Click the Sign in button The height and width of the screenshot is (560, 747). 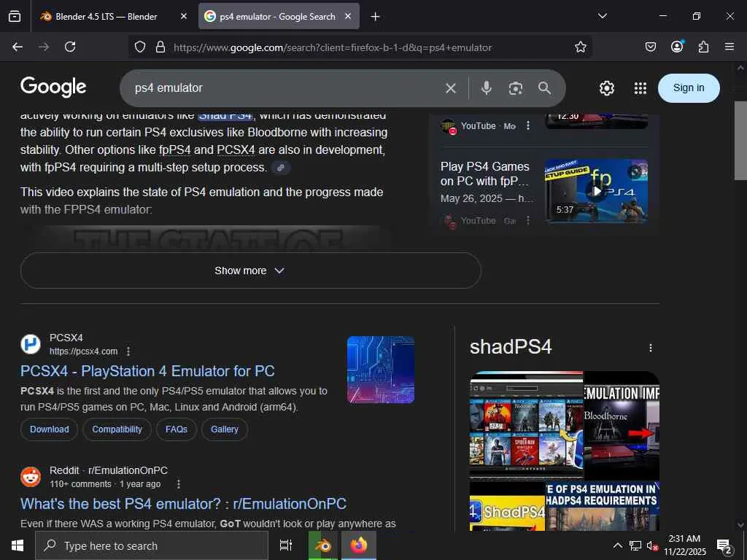(689, 88)
